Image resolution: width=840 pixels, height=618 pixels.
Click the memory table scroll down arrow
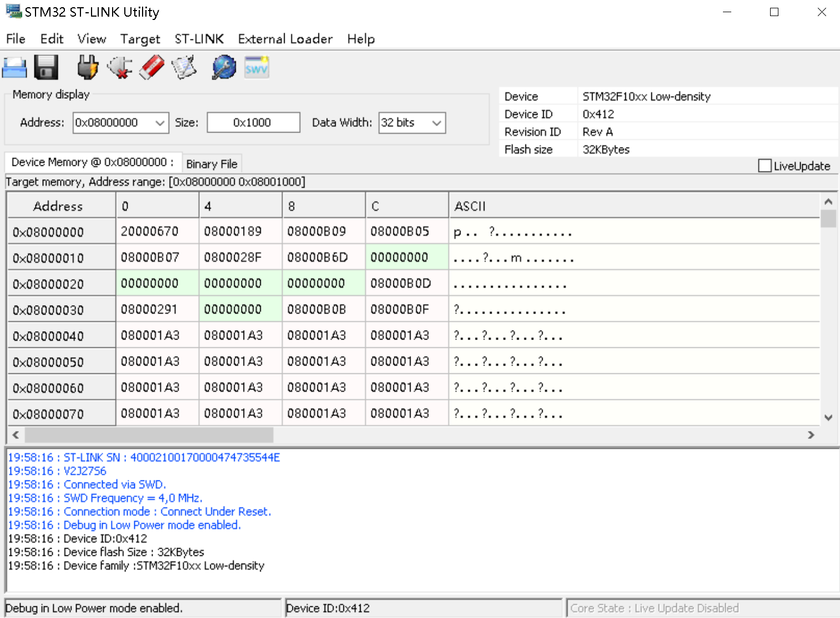click(828, 418)
